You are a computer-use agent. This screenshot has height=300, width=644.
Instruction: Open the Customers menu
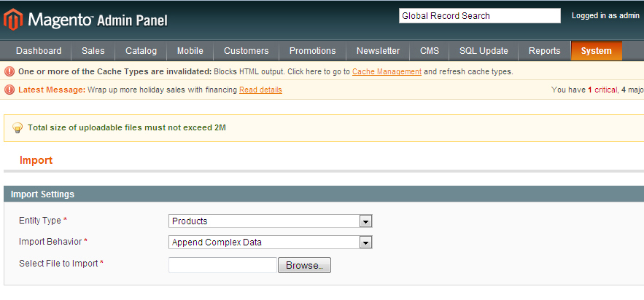pyautogui.click(x=246, y=51)
